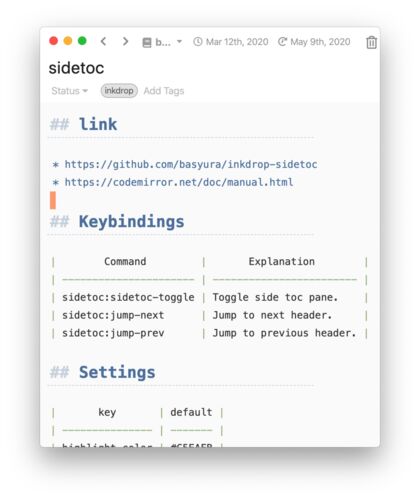Click the Settings heading
The width and height of the screenshot is (420, 500).
coord(117,372)
